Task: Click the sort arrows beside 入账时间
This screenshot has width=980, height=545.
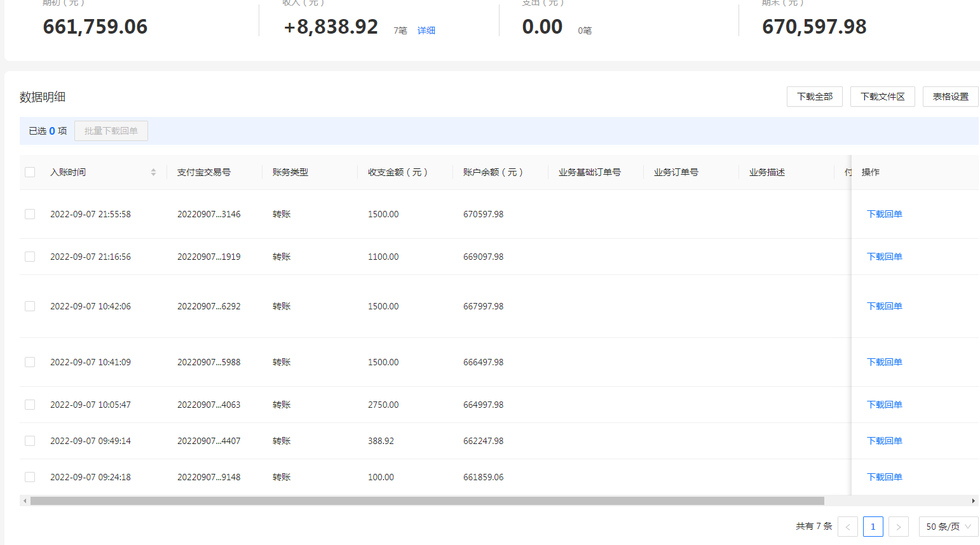Action: click(x=153, y=172)
